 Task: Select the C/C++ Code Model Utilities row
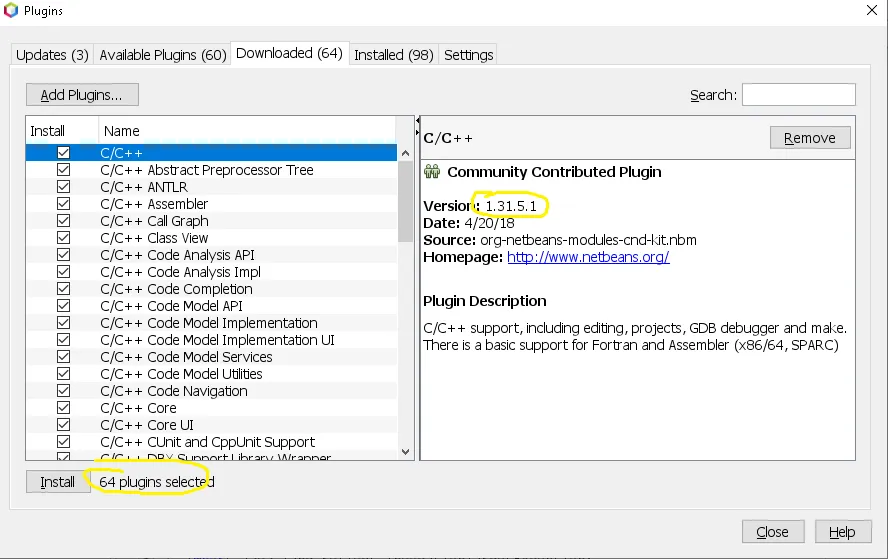[x=211, y=373]
